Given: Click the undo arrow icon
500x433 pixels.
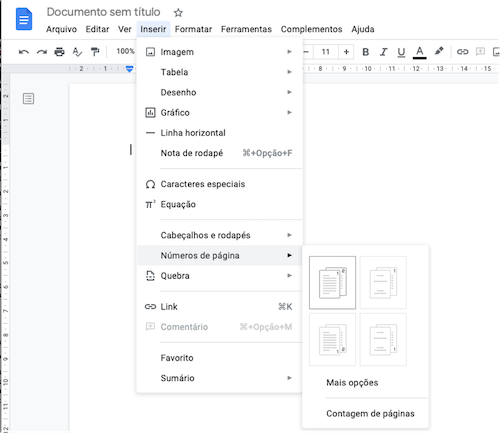Looking at the screenshot, I should (24, 52).
